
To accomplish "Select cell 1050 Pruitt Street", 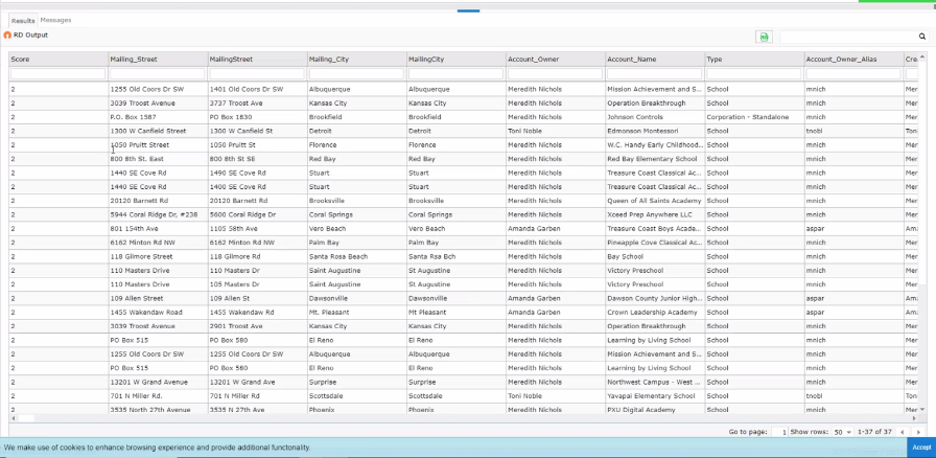I will [158, 145].
